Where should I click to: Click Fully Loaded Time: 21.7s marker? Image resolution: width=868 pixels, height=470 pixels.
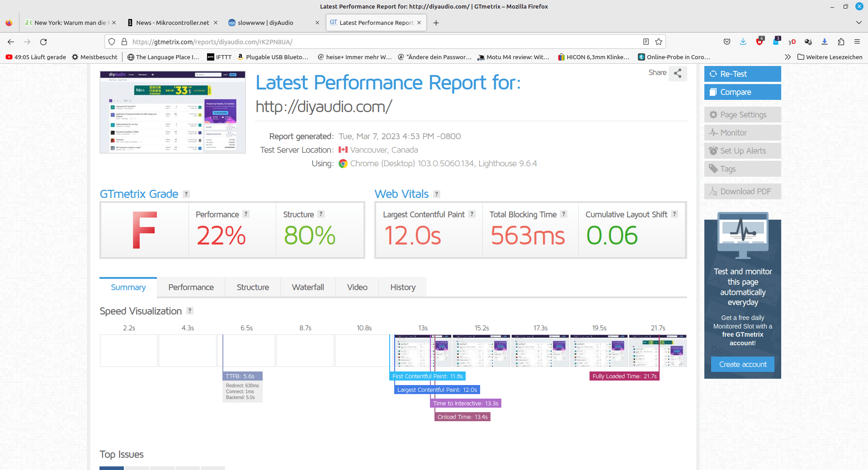tap(624, 376)
